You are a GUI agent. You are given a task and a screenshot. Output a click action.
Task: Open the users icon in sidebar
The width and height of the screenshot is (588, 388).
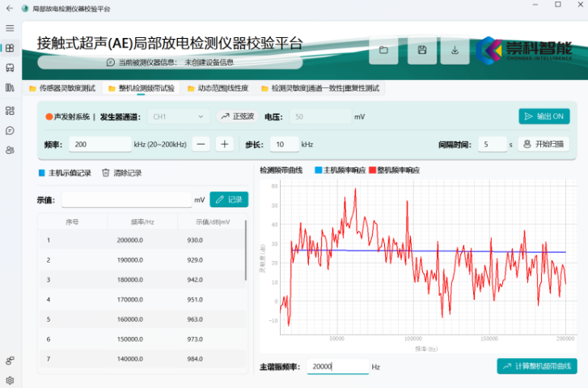(10, 150)
